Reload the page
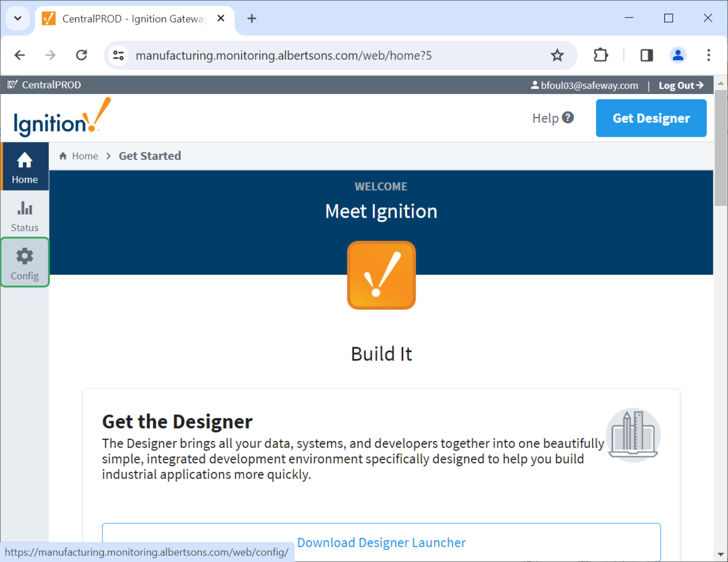728x562 pixels. [x=82, y=55]
